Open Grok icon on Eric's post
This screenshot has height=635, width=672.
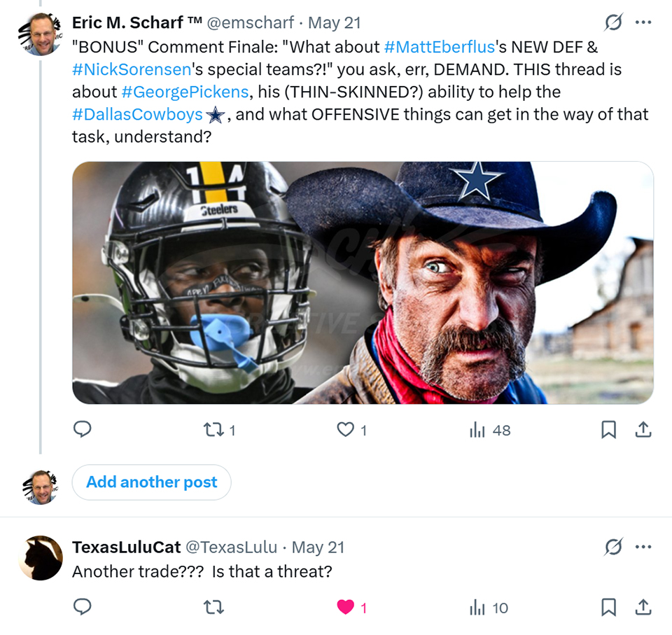point(613,23)
